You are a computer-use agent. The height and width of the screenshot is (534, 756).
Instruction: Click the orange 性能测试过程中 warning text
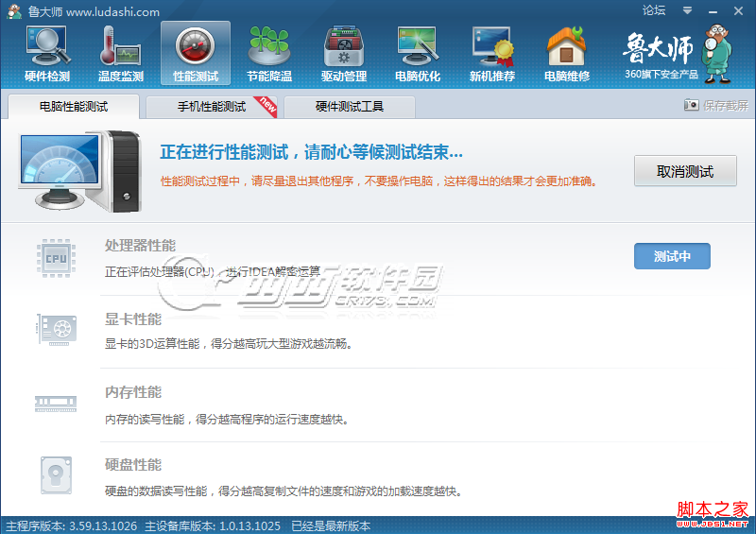pyautogui.click(x=379, y=181)
